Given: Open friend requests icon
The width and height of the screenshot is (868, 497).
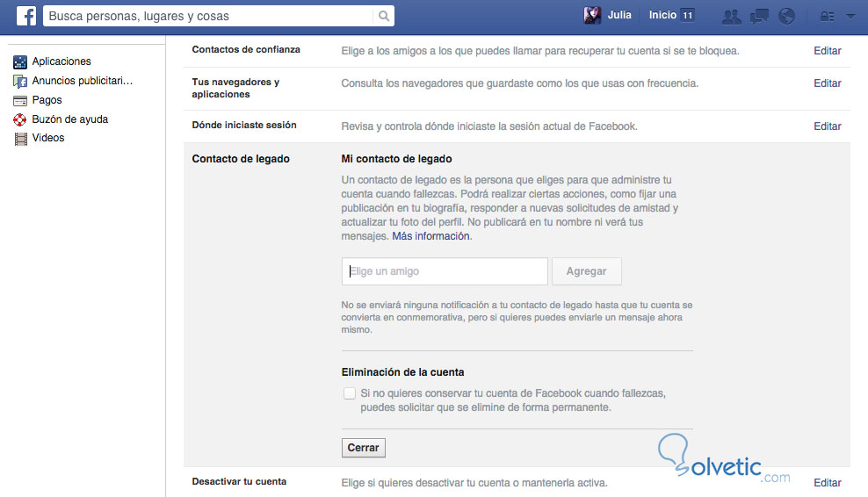Looking at the screenshot, I should tap(731, 17).
